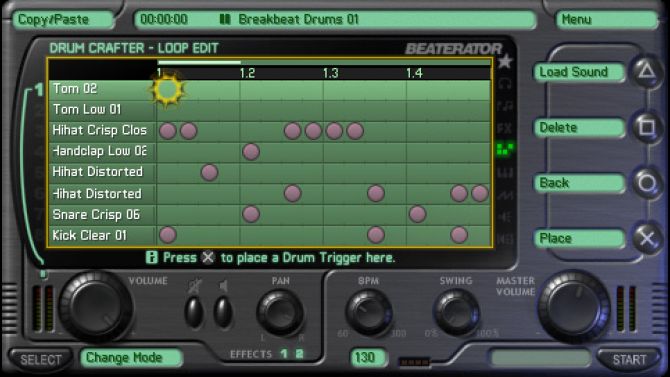Click the triangle Load Sound icon
This screenshot has height=377, width=670.
pos(646,71)
